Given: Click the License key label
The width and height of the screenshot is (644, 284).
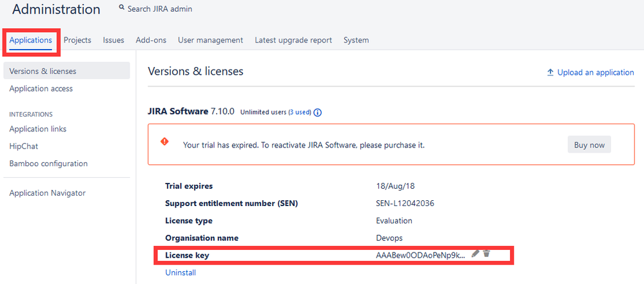Looking at the screenshot, I should click(187, 255).
